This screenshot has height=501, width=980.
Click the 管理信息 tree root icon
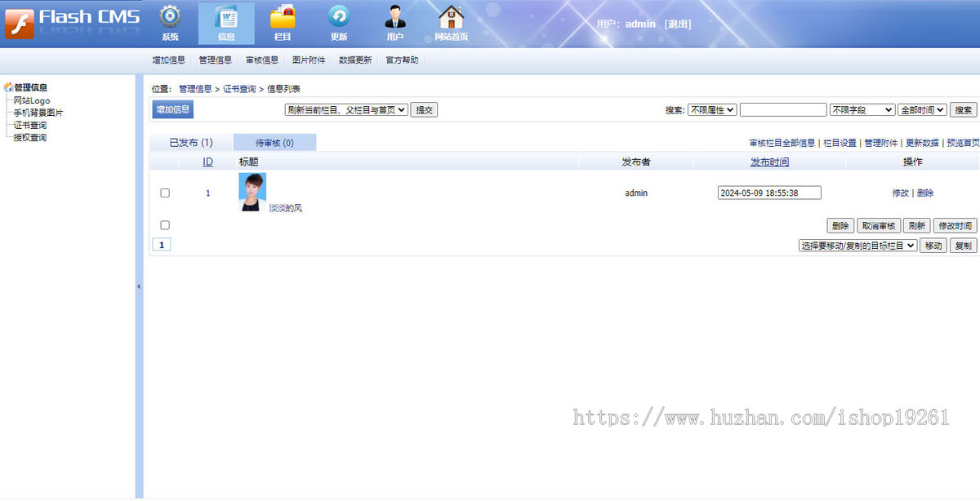[x=8, y=87]
